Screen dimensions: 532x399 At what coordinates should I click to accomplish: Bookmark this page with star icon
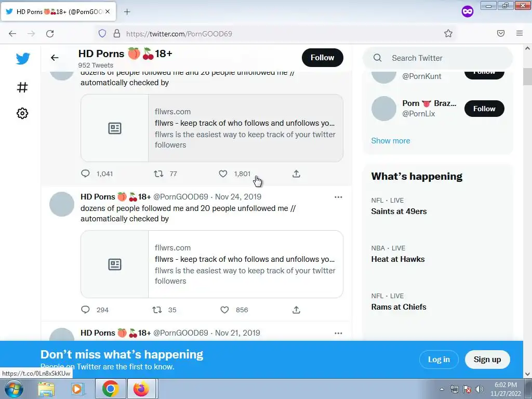pos(448,33)
